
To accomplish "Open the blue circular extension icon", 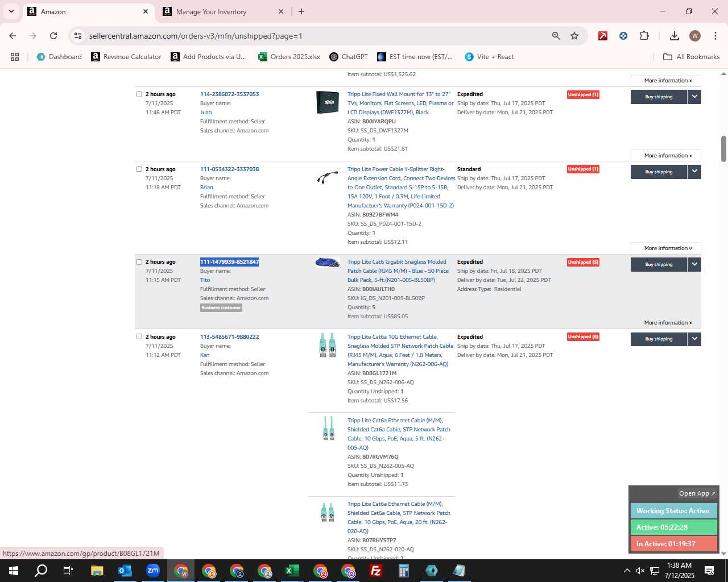I will [x=623, y=36].
